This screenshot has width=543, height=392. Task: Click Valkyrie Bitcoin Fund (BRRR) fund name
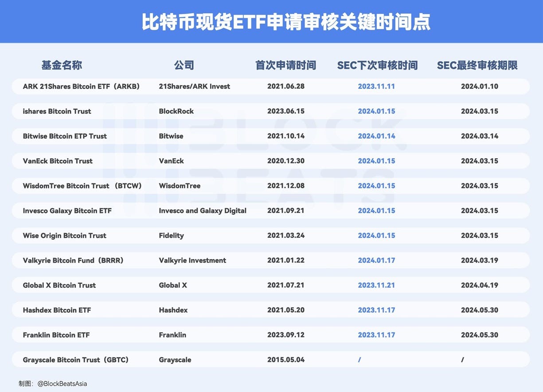click(73, 260)
